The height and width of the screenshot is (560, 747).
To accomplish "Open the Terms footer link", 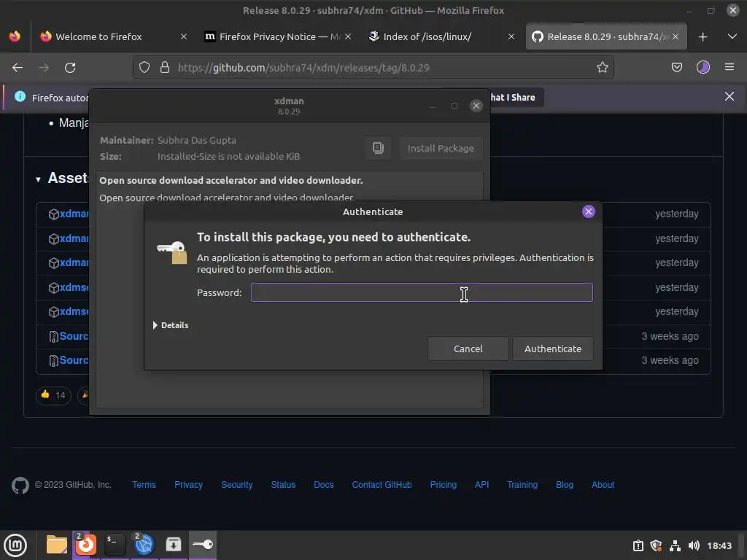I will point(144,485).
